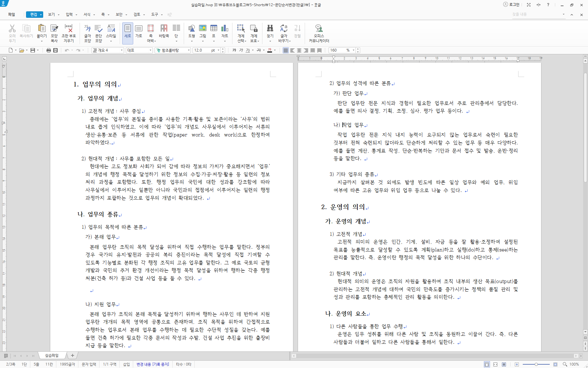Click the print icon in quick toolbar
588x368 pixels.
(48, 50)
